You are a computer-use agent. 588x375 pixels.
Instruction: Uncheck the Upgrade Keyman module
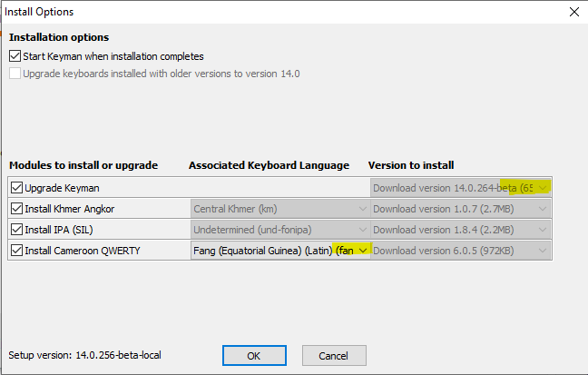click(x=16, y=187)
